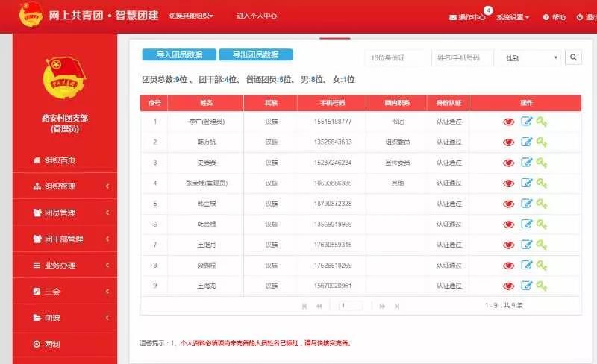Click the key icon in row 6
This screenshot has width=597, height=364.
tap(542, 225)
